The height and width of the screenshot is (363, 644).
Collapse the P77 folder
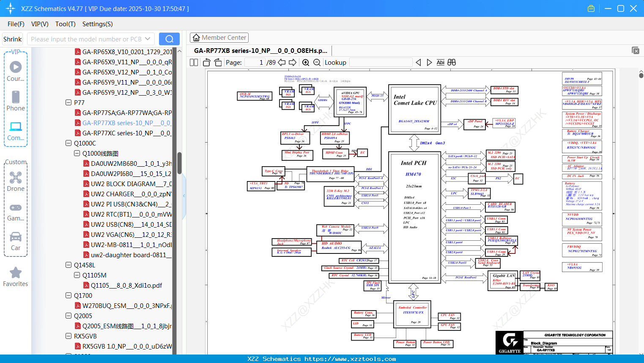click(69, 102)
